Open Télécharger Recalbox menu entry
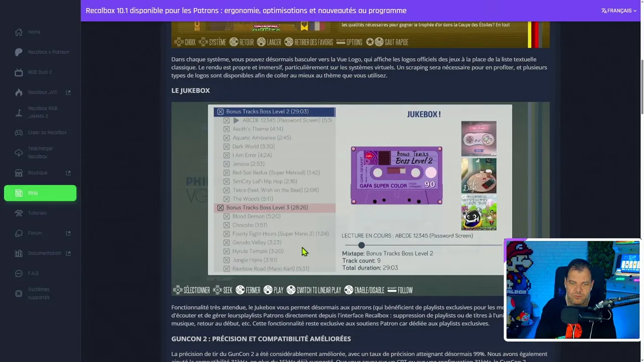 tap(41, 153)
